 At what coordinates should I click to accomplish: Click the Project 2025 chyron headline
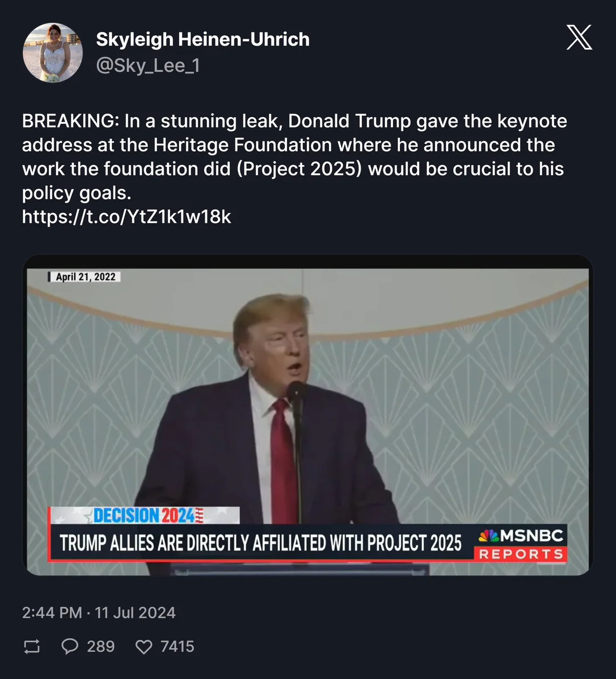[x=261, y=543]
